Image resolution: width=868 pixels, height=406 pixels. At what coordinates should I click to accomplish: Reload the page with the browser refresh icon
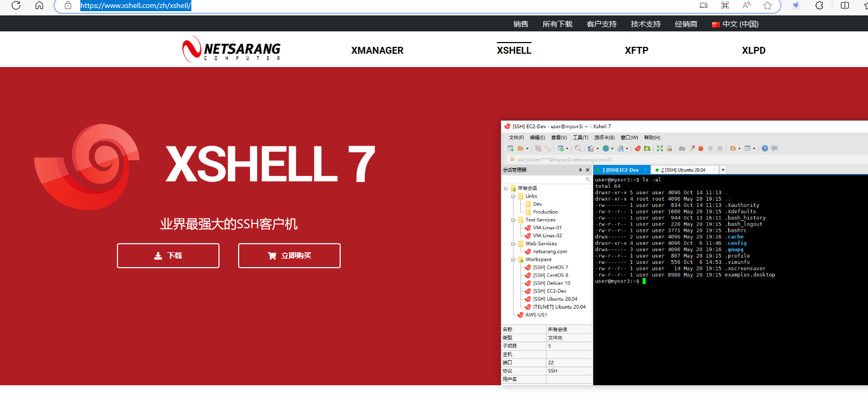point(16,5)
